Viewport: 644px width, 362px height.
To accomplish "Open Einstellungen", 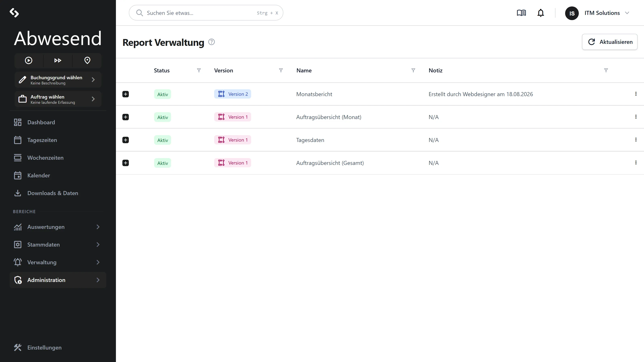I will 58,348.
